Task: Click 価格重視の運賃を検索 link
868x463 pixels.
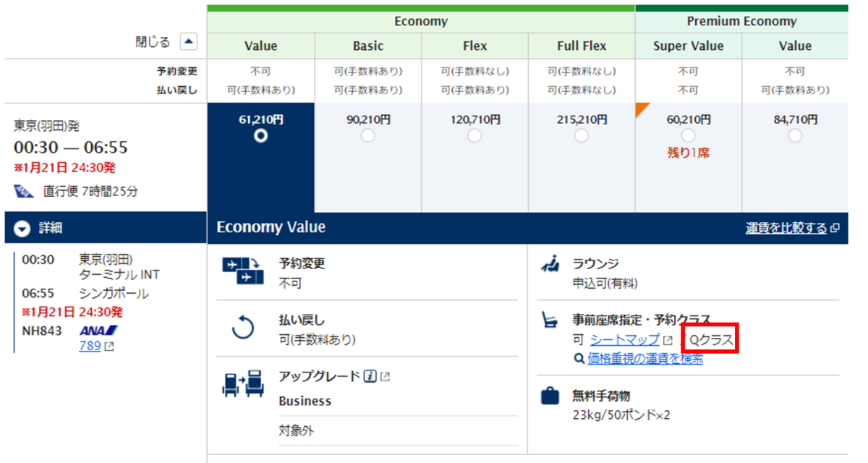Action: click(645, 358)
